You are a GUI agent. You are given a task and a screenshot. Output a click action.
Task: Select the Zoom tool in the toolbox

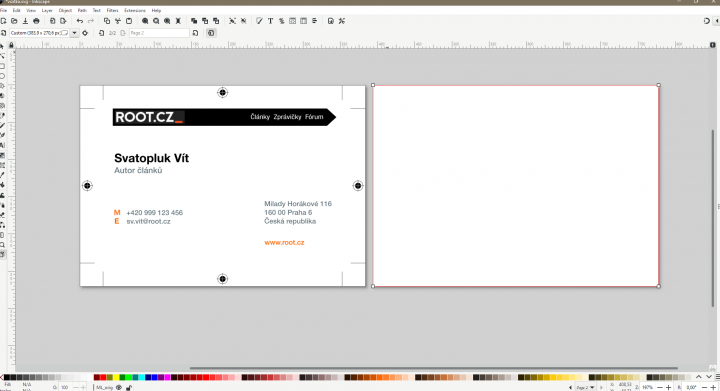click(2, 245)
